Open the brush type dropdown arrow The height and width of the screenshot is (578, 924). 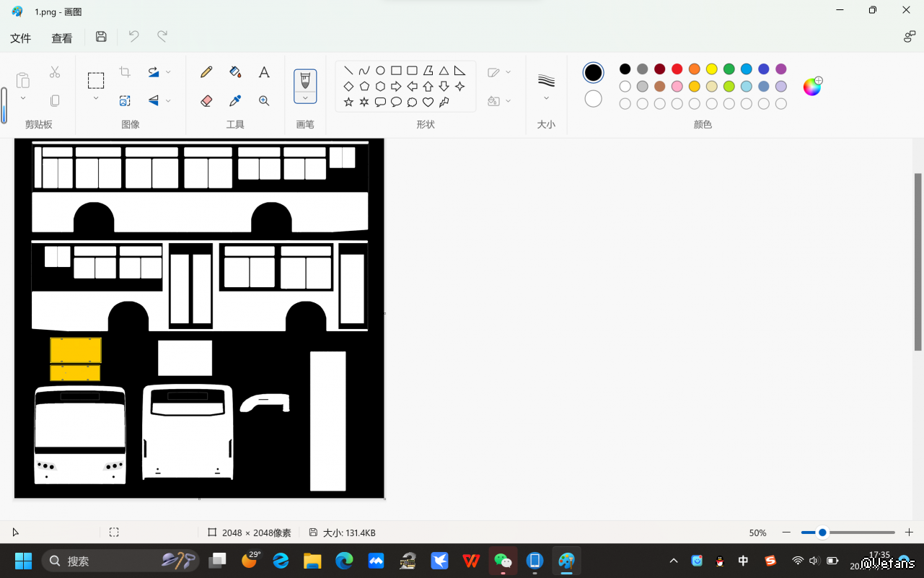point(305,97)
